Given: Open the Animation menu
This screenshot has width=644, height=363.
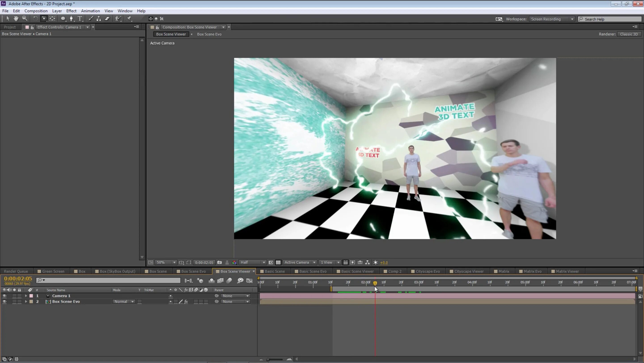Looking at the screenshot, I should point(90,11).
